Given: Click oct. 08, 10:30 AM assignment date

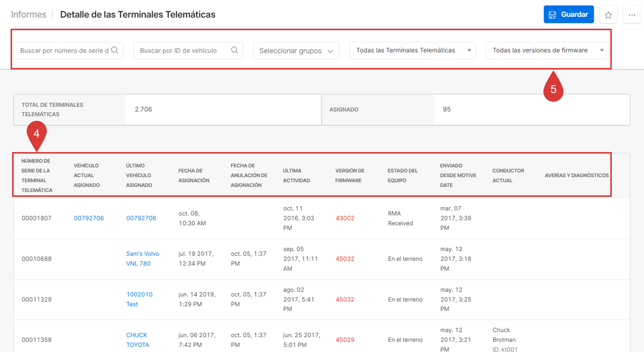Looking at the screenshot, I should pyautogui.click(x=192, y=218).
